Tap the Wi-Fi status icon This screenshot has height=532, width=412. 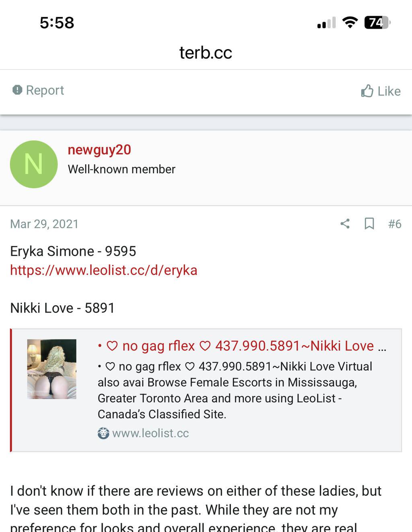350,22
